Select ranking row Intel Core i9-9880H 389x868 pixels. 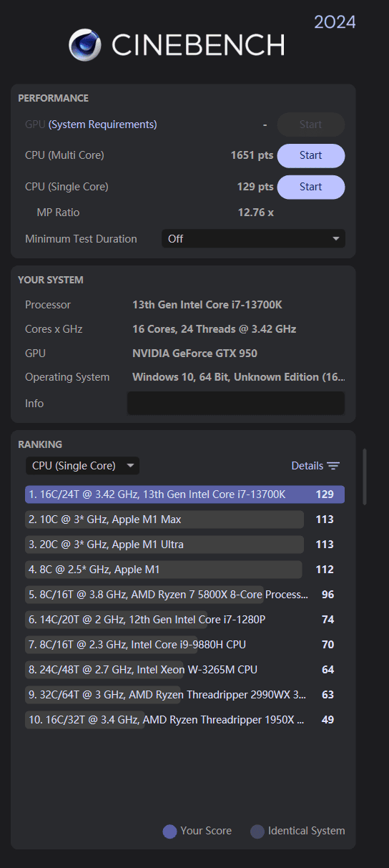tap(184, 645)
